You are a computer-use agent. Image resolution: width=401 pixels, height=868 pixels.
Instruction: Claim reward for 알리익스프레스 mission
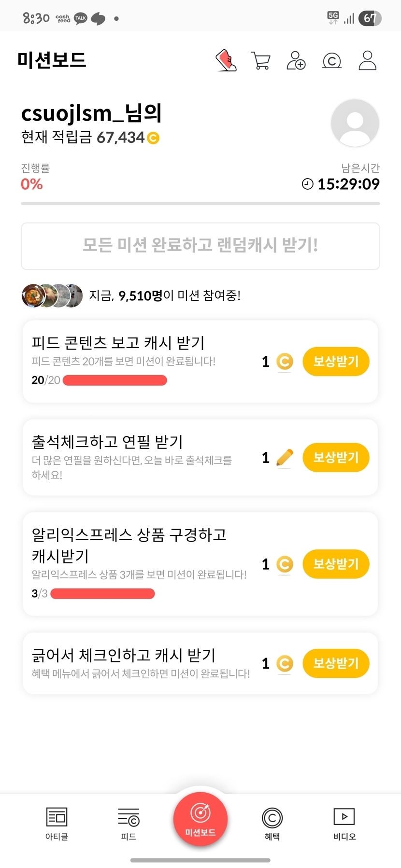tap(336, 563)
